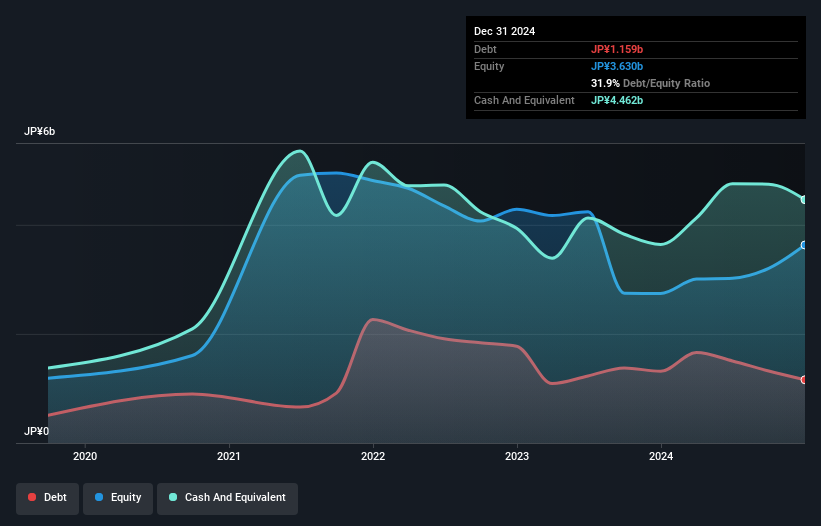
Task: Select the Cash And Equivalent endpoint marker
Action: pos(804,200)
